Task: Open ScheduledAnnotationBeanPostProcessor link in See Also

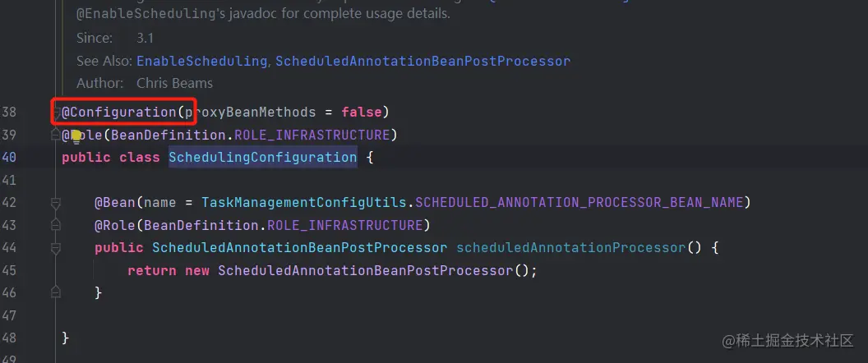Action: pyautogui.click(x=423, y=61)
